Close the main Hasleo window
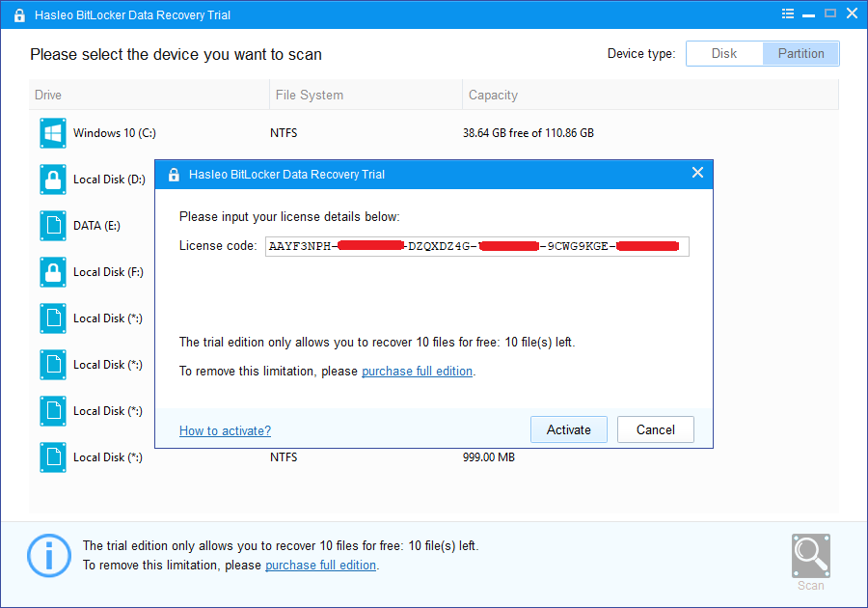Screen dimensions: 868x608 tap(852, 14)
